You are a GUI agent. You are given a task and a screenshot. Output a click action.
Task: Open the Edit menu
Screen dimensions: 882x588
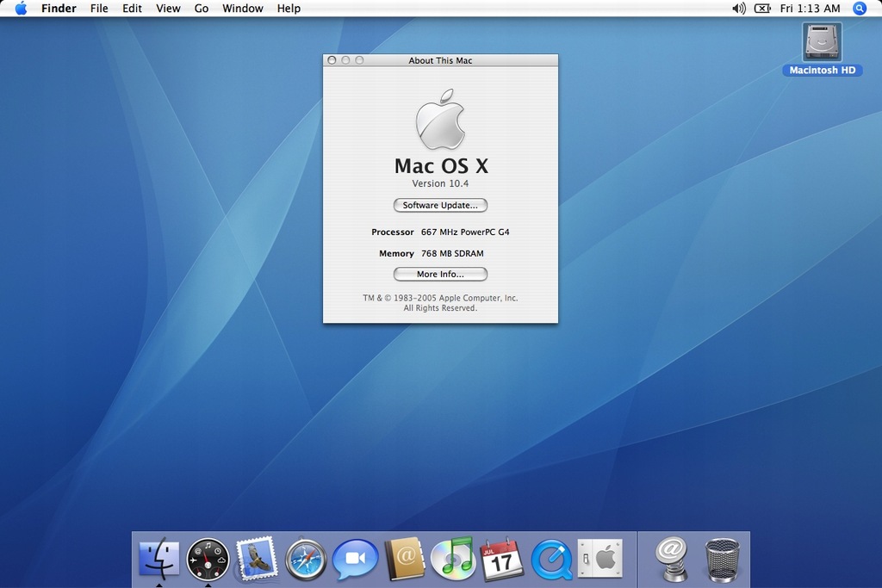click(132, 9)
